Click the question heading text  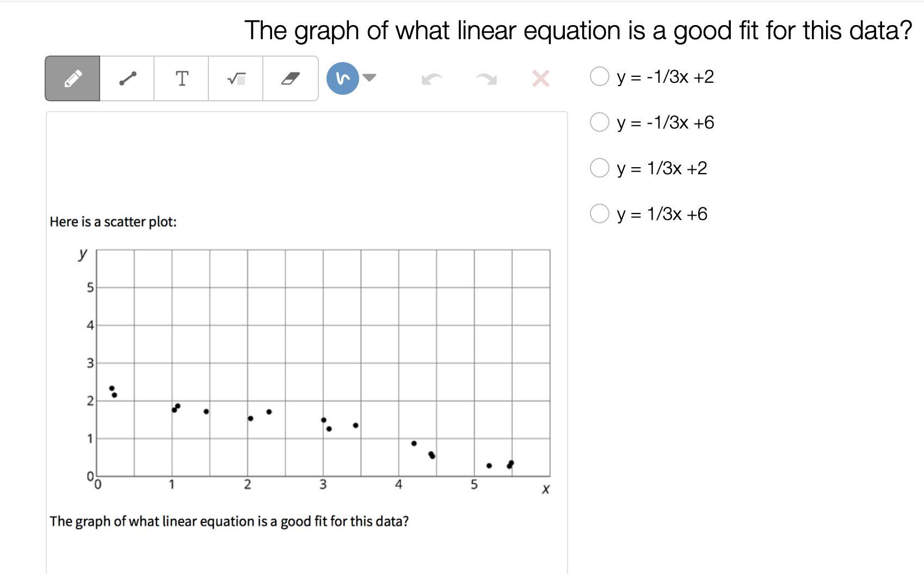pyautogui.click(x=578, y=30)
